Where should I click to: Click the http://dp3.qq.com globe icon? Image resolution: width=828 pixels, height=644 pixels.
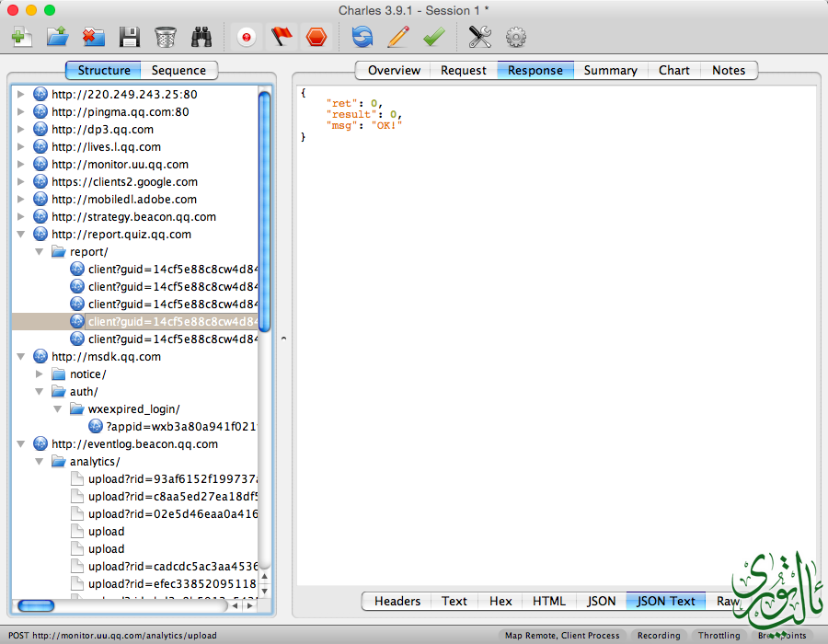(40, 130)
